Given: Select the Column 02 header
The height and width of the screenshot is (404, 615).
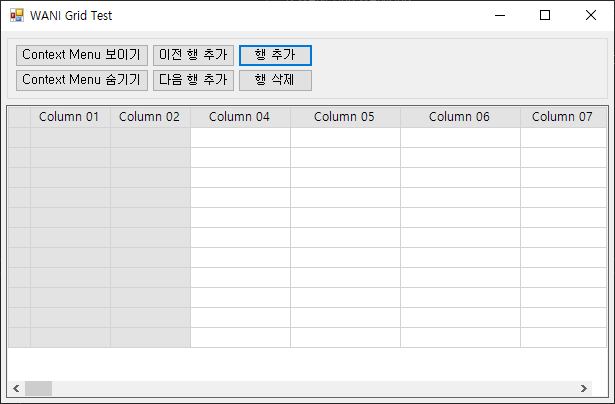Looking at the screenshot, I should (151, 117).
